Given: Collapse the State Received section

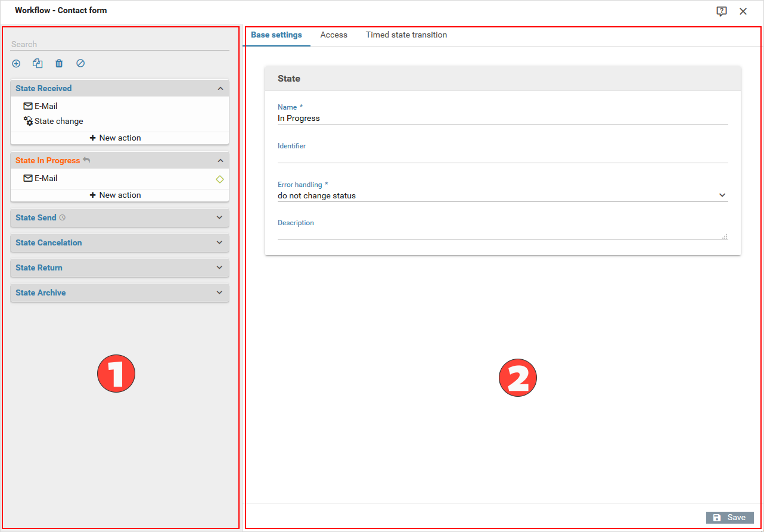Looking at the screenshot, I should click(x=220, y=88).
